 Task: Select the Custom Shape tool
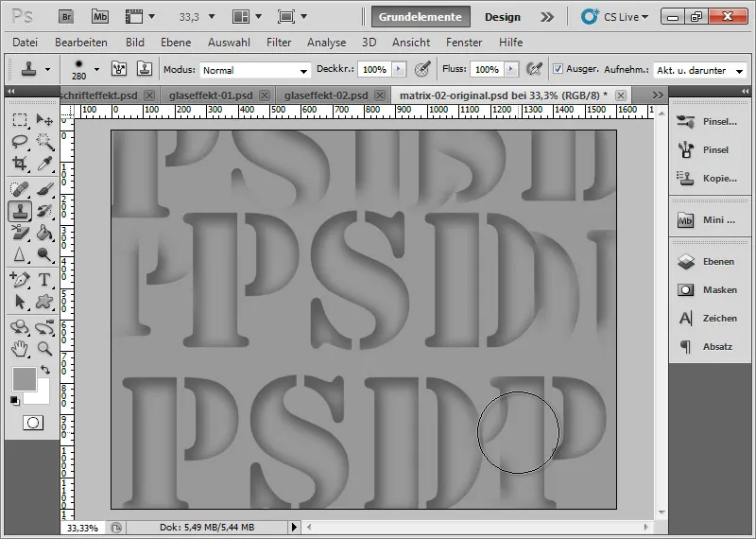[x=44, y=302]
